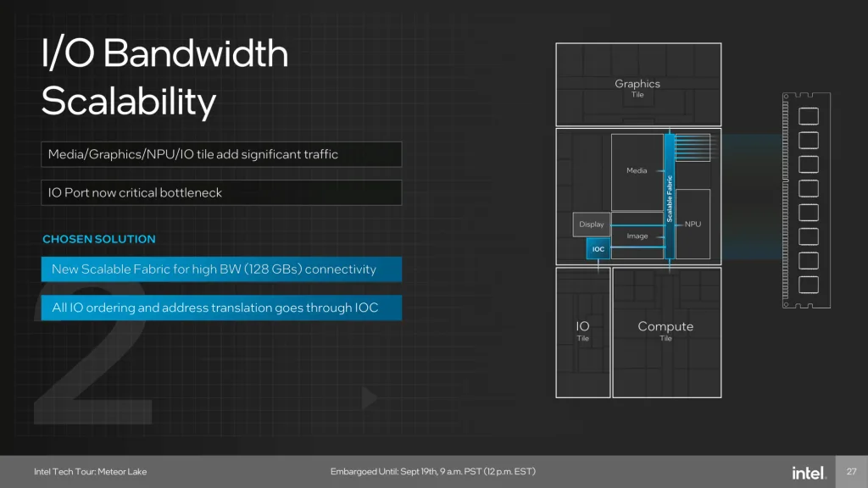Viewport: 868px width, 488px height.
Task: Click the 'New Scalable Fabric for high BW' box
Action: (221, 269)
